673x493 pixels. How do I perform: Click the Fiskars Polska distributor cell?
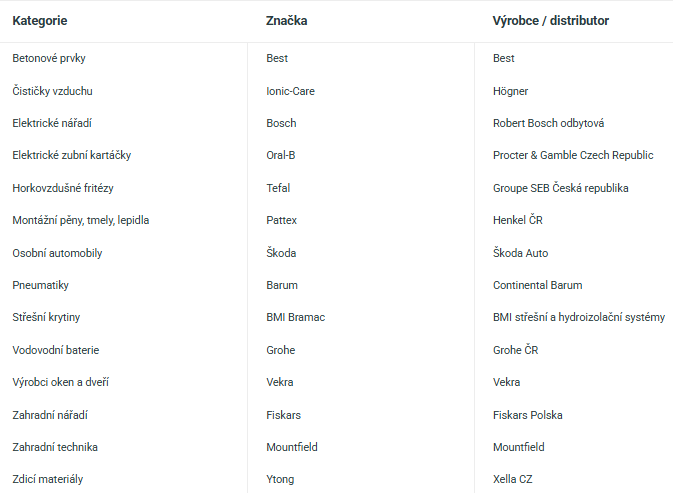pos(527,415)
